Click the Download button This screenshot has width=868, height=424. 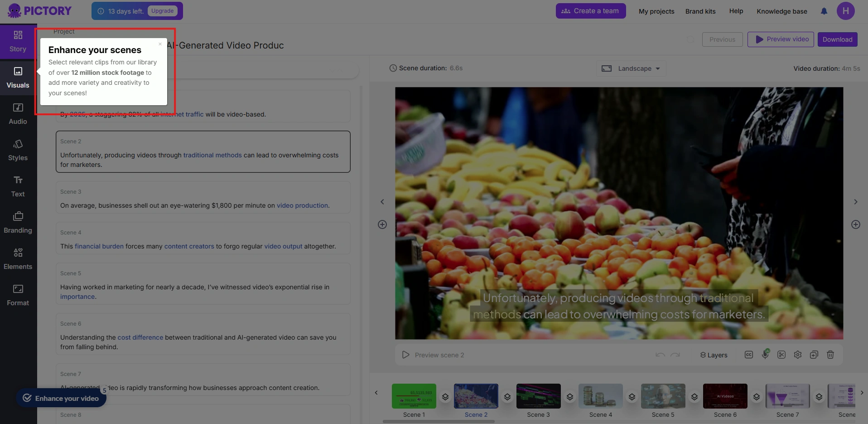(x=837, y=39)
